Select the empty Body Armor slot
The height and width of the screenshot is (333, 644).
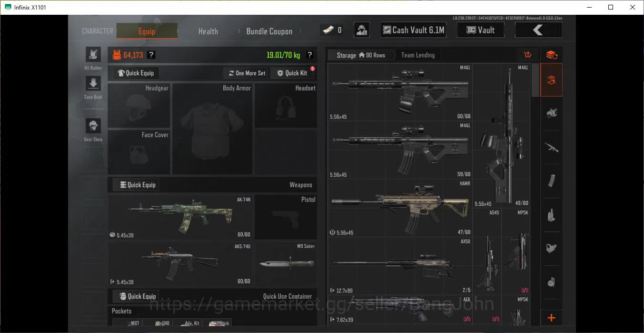point(212,129)
